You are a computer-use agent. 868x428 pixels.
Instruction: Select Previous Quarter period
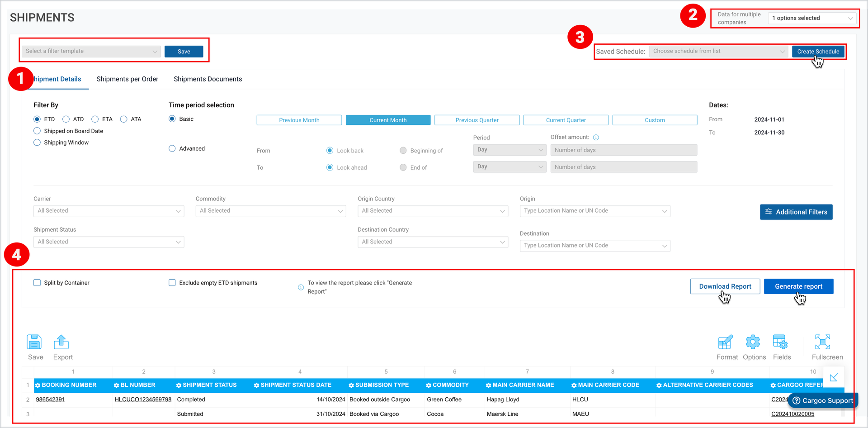477,120
